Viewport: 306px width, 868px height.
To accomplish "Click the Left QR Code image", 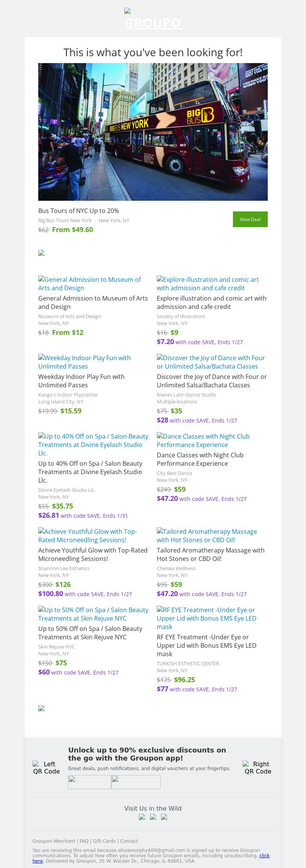I will point(46,767).
